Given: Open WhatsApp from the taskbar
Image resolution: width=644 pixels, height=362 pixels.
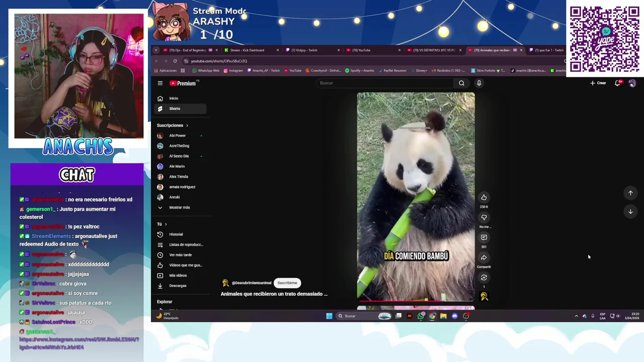Looking at the screenshot, I should pyautogui.click(x=421, y=316).
